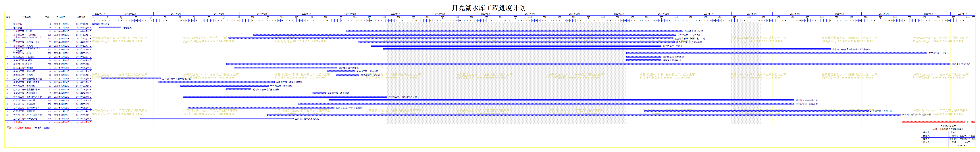Click the date 2014-09-12 in the title block

tap(962, 146)
